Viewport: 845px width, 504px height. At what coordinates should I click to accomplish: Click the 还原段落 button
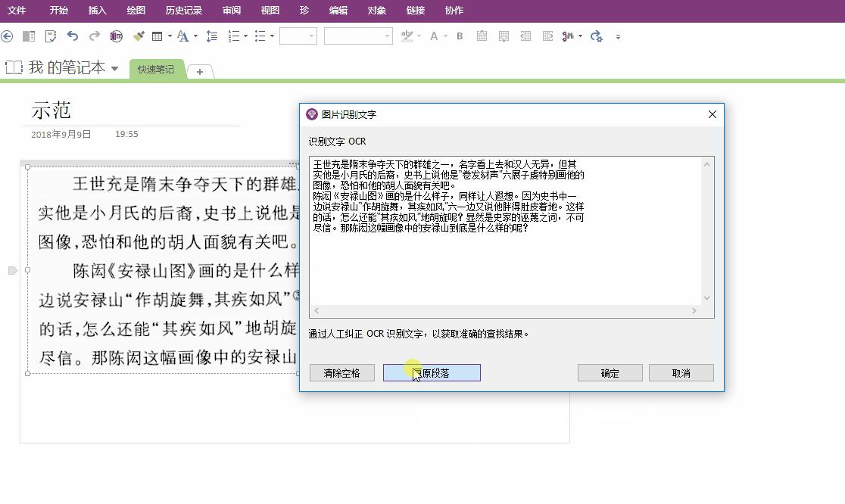point(432,372)
